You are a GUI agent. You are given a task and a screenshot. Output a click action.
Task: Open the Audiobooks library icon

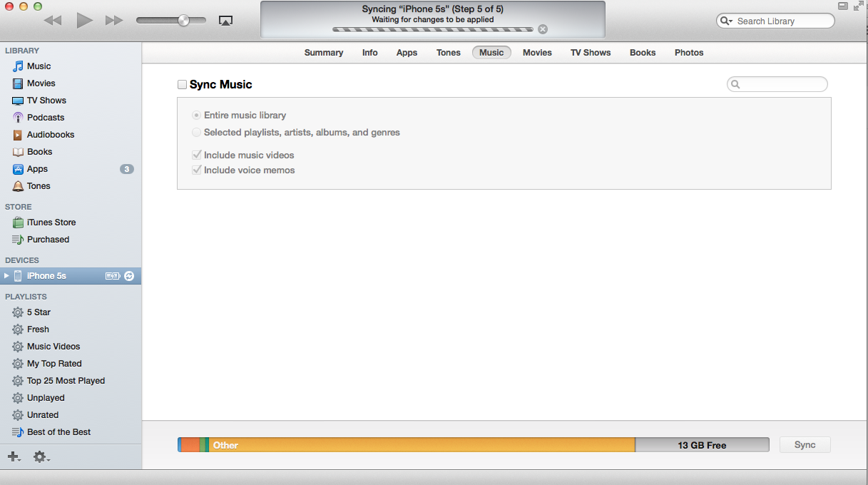point(18,135)
